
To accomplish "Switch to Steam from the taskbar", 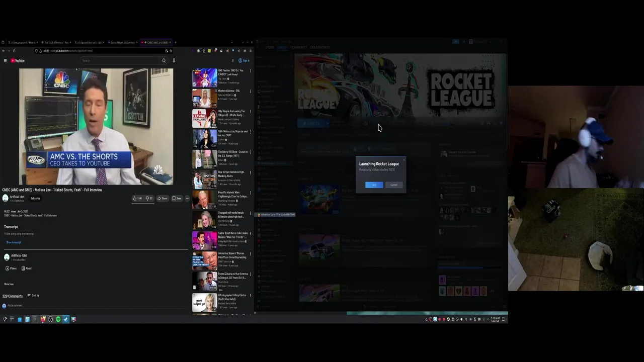I will tap(65, 319).
